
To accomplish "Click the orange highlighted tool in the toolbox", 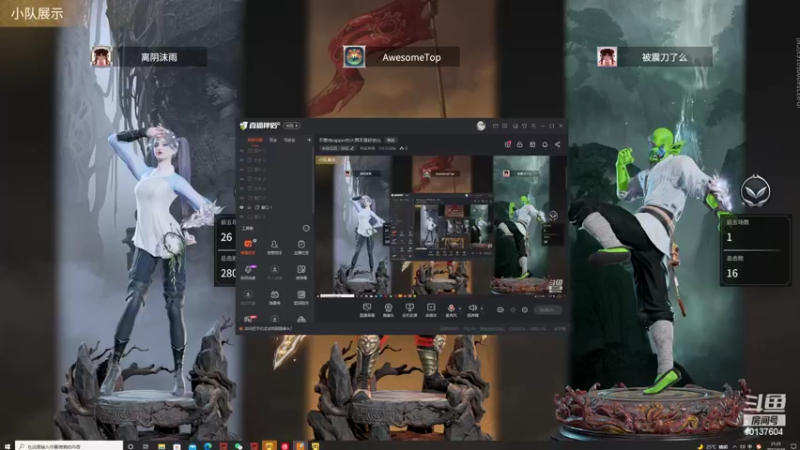I will 248,246.
